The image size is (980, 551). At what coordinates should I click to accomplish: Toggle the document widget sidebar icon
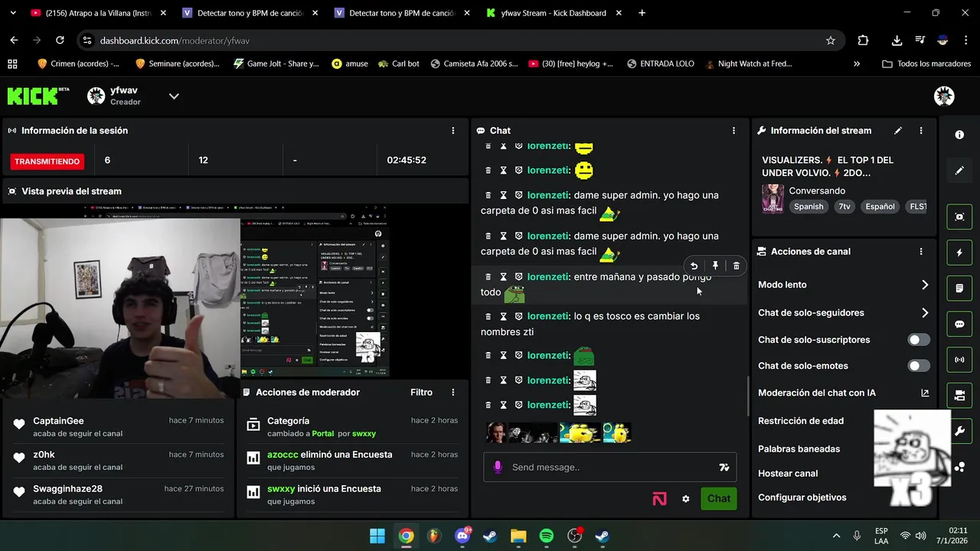tap(959, 289)
